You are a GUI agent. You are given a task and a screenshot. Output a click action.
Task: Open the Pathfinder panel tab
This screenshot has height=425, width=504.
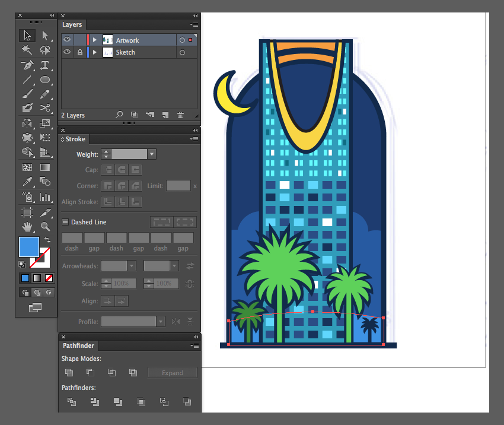[x=78, y=345]
